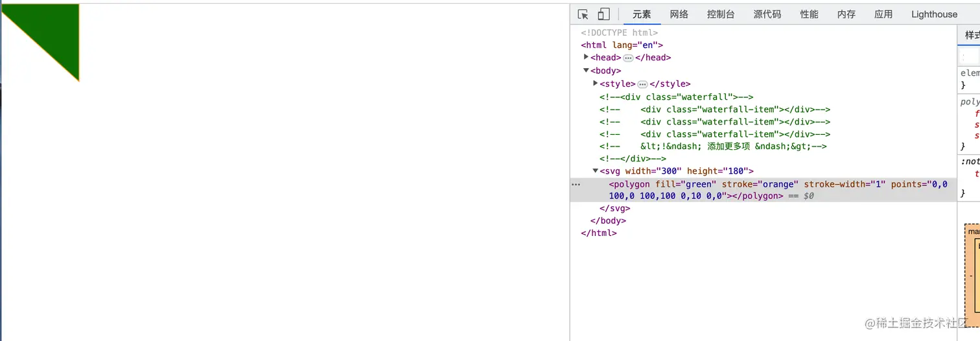Select the 添加更多项 comment line
Image resolution: width=980 pixels, height=341 pixels.
(713, 147)
